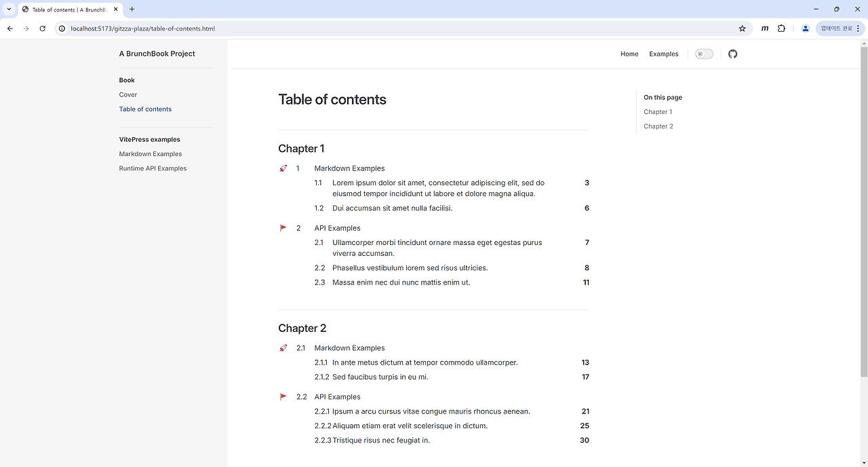Screen dimensions: 868x467
Task: Reload the page using the refresh icon
Action: coord(43,29)
